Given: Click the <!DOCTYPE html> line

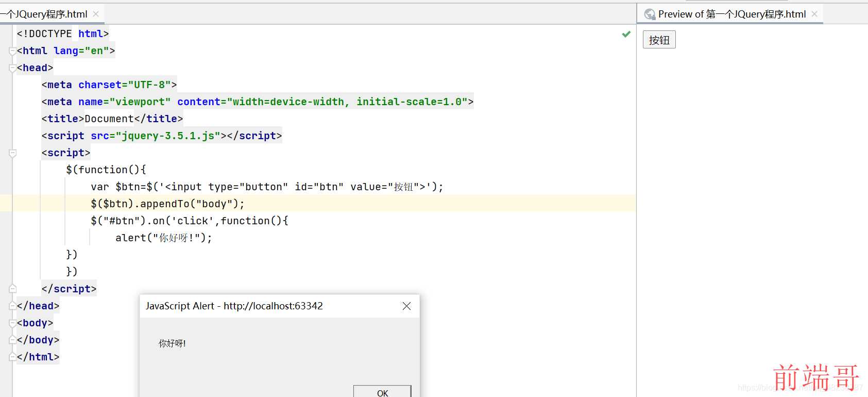Looking at the screenshot, I should click(63, 34).
